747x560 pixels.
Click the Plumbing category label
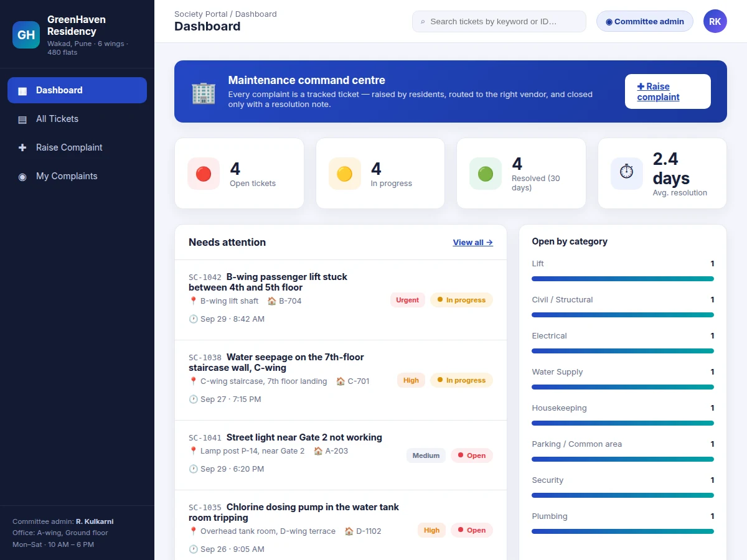tap(550, 516)
